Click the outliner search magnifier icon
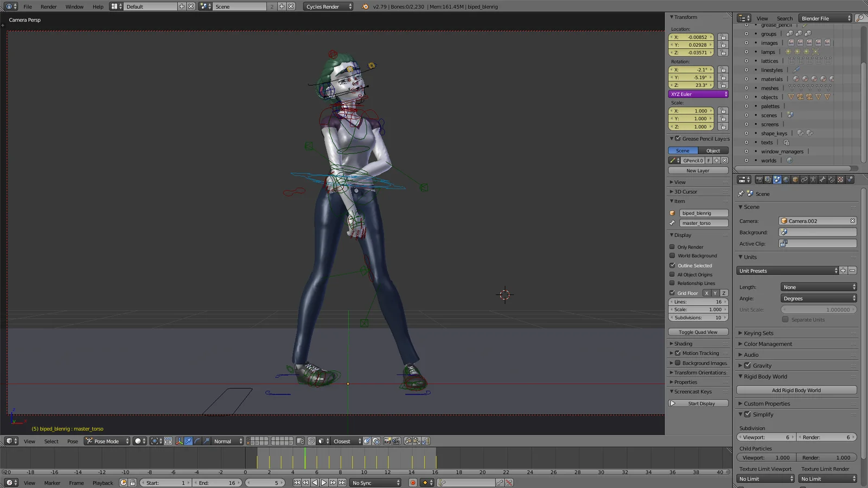This screenshot has height=488, width=868. pos(860,18)
